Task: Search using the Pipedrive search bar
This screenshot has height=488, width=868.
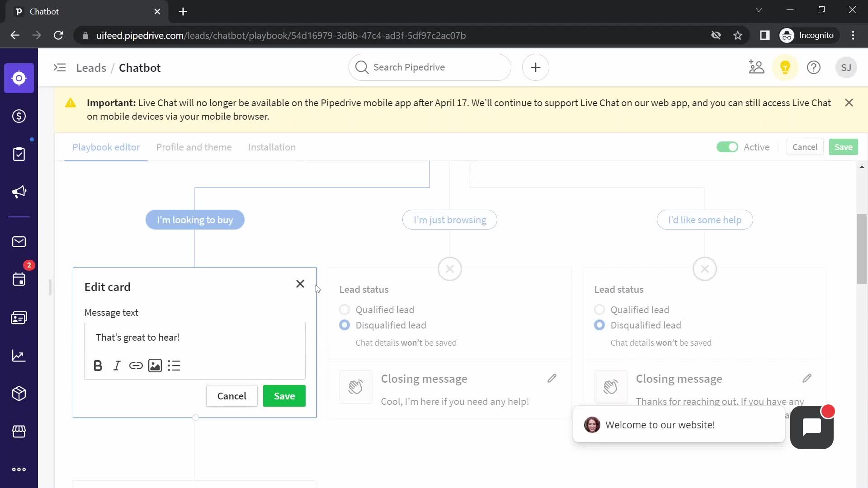Action: tap(429, 67)
